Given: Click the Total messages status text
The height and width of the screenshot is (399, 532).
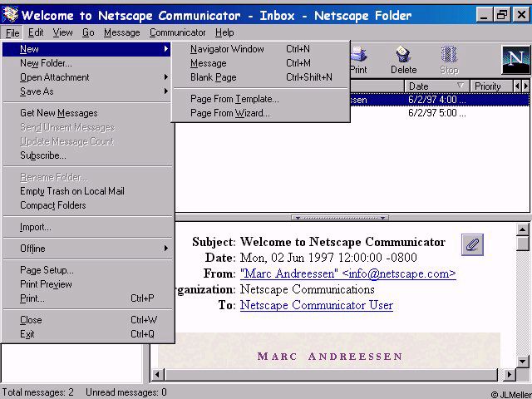Looking at the screenshot, I should point(37,392).
